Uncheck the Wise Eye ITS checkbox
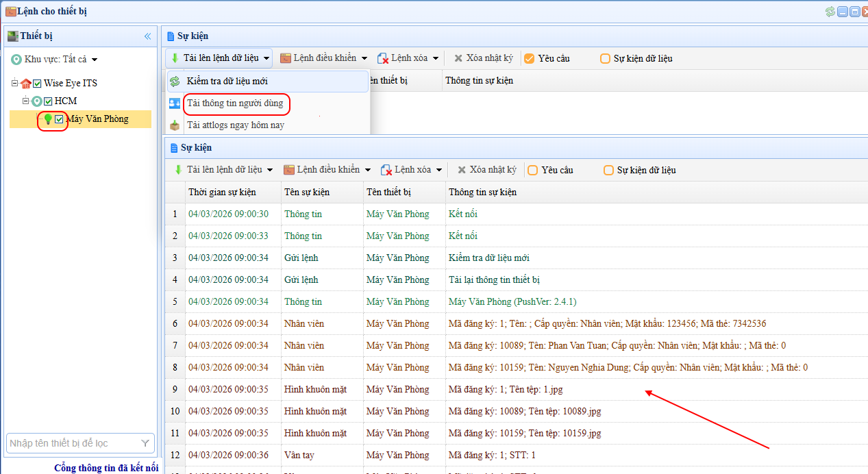This screenshot has height=474, width=868. [x=38, y=84]
